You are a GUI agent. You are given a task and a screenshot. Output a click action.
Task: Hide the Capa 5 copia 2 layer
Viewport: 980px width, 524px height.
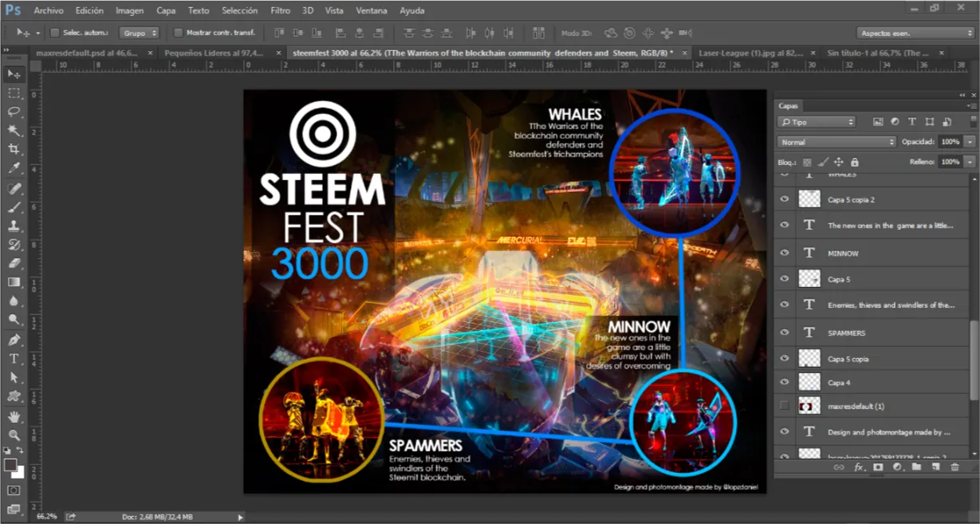[x=785, y=199]
